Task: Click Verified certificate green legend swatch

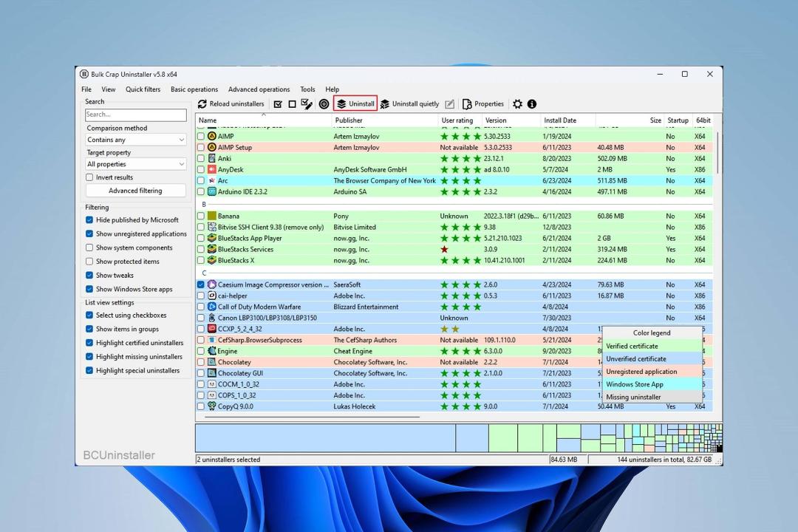Action: click(x=652, y=347)
